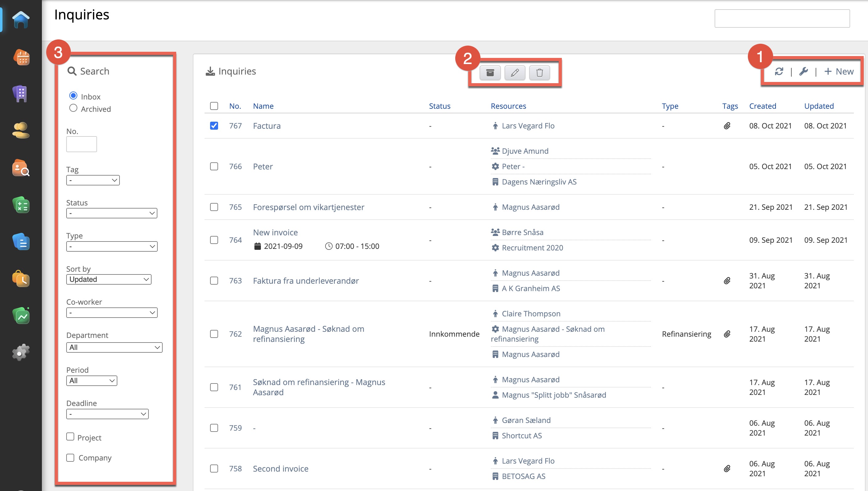The width and height of the screenshot is (868, 491).
Task: Click the trash delete icon
Action: coord(539,72)
